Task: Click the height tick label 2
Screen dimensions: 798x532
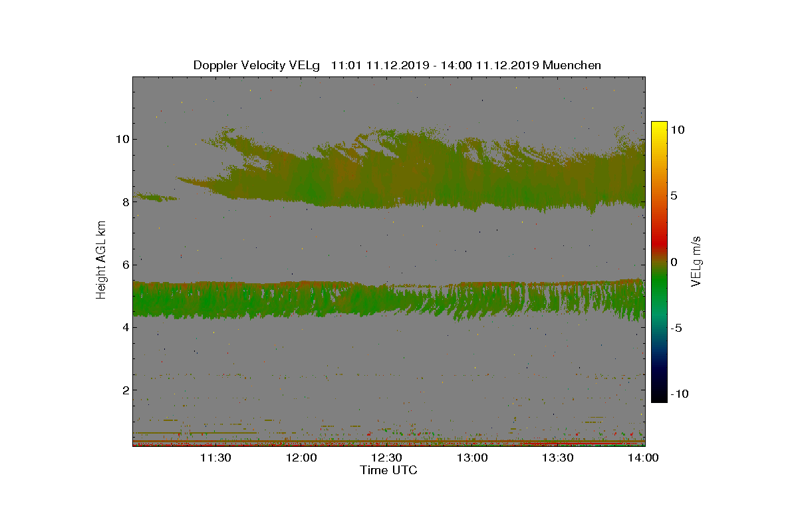Action: click(125, 390)
